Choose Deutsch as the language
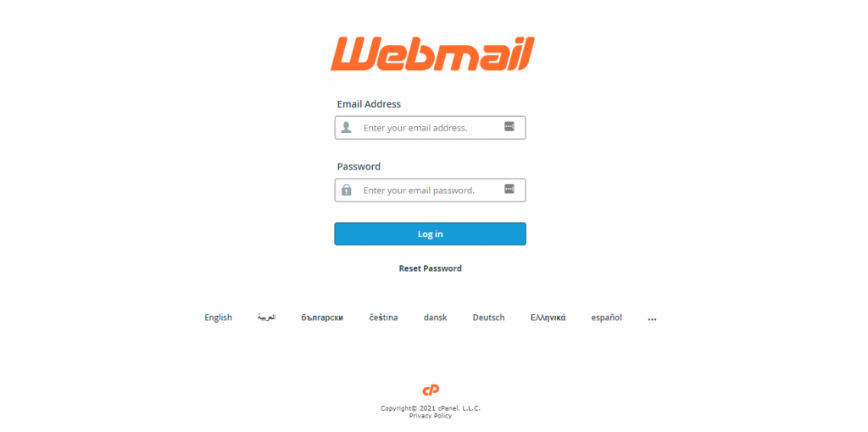The width and height of the screenshot is (868, 432). 489,318
